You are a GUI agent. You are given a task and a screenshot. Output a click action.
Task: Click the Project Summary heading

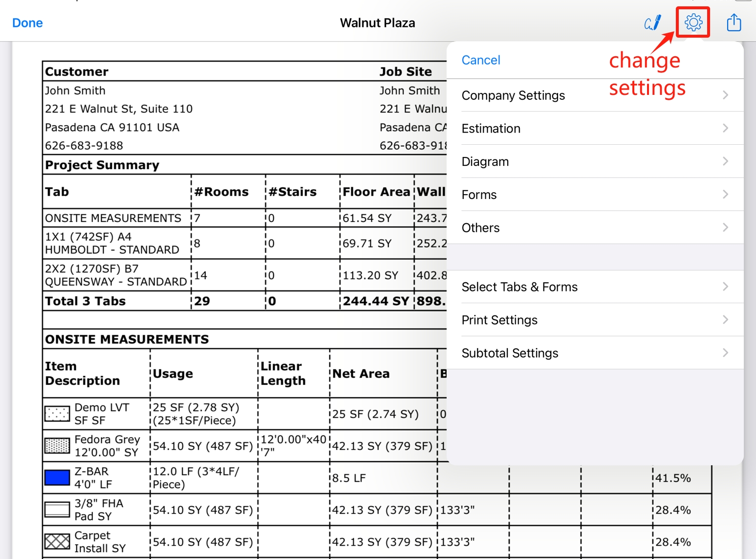[102, 165]
